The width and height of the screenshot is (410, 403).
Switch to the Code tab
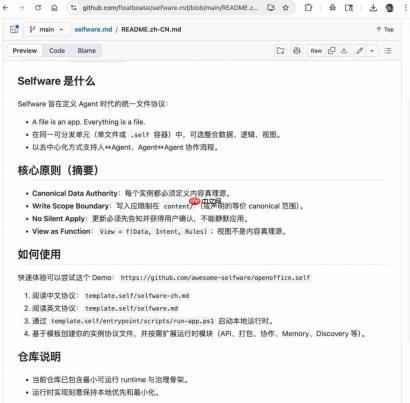(57, 51)
